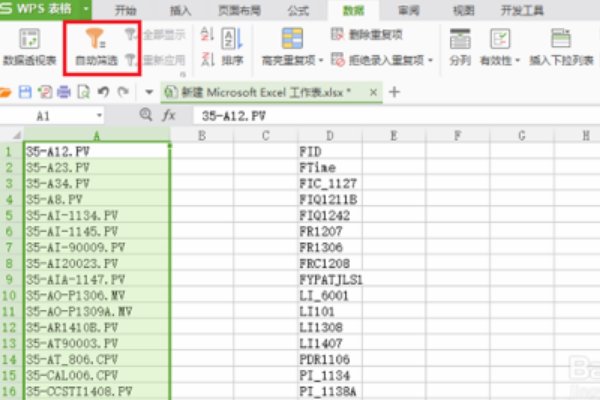Screen dimensions: 600x400
Task: Click Reapply (重新应用) filter option
Action: pyautogui.click(x=156, y=60)
